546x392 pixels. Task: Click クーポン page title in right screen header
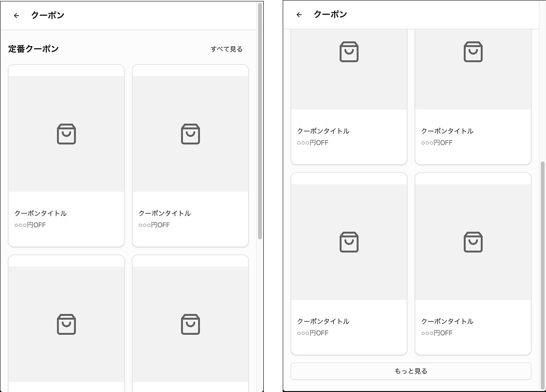[x=330, y=14]
